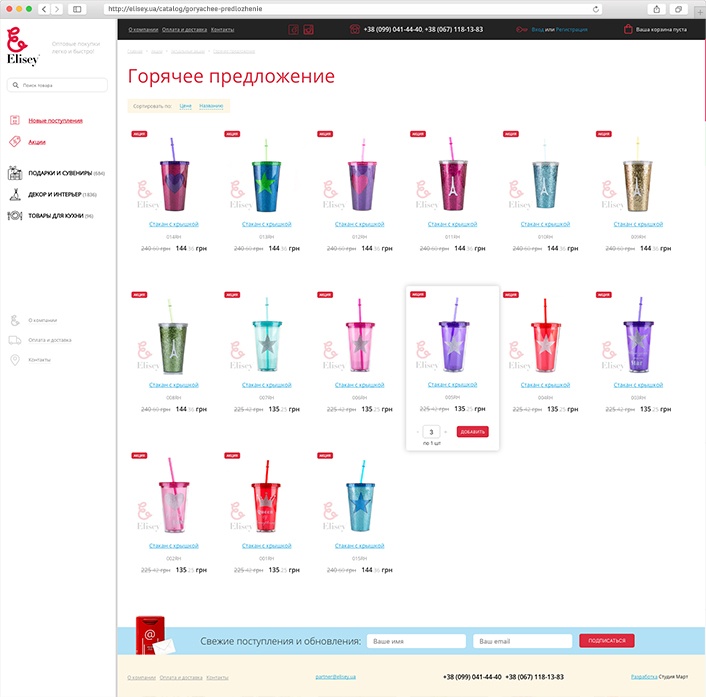
Task: Focus the Поиск товара search field
Action: click(x=57, y=85)
